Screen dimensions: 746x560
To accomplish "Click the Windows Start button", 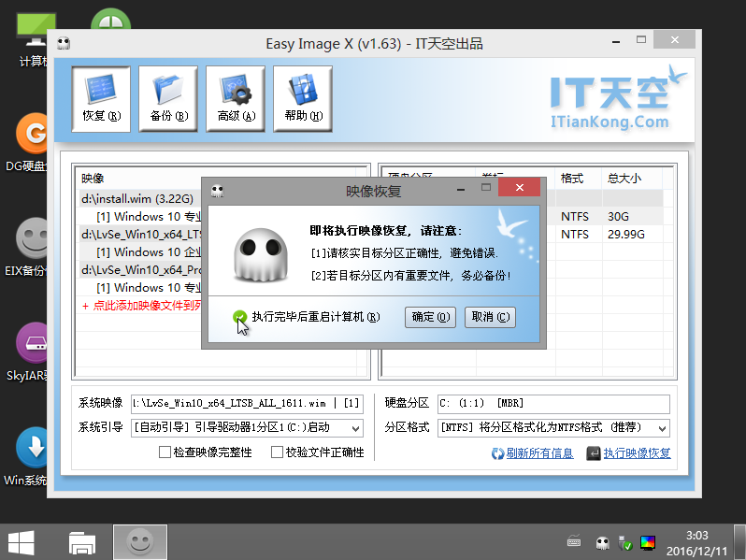I will (x=21, y=542).
